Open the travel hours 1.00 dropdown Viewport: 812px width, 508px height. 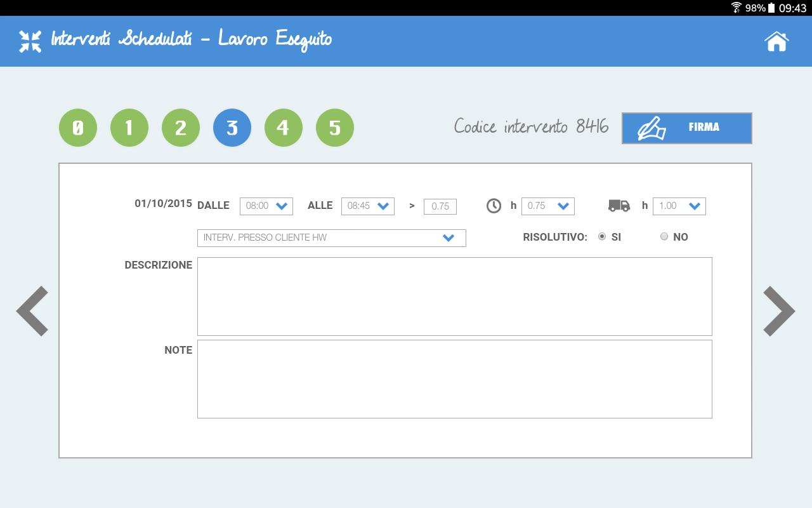(x=679, y=206)
